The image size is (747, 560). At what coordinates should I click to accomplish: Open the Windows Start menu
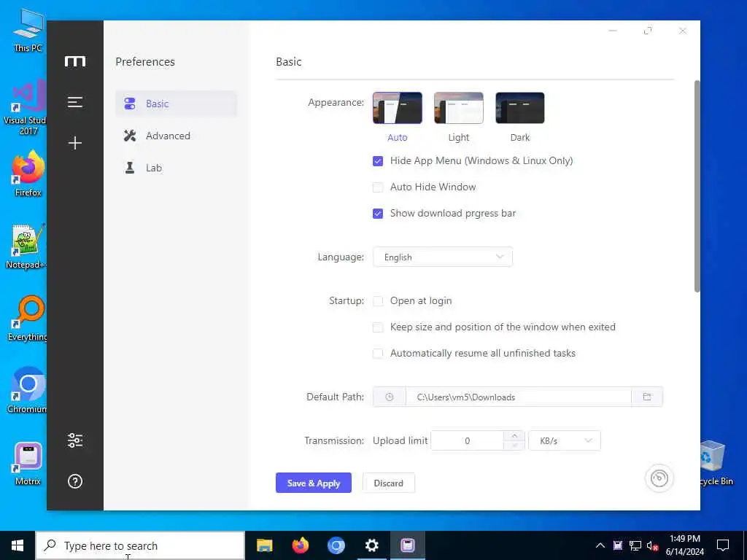(18, 545)
